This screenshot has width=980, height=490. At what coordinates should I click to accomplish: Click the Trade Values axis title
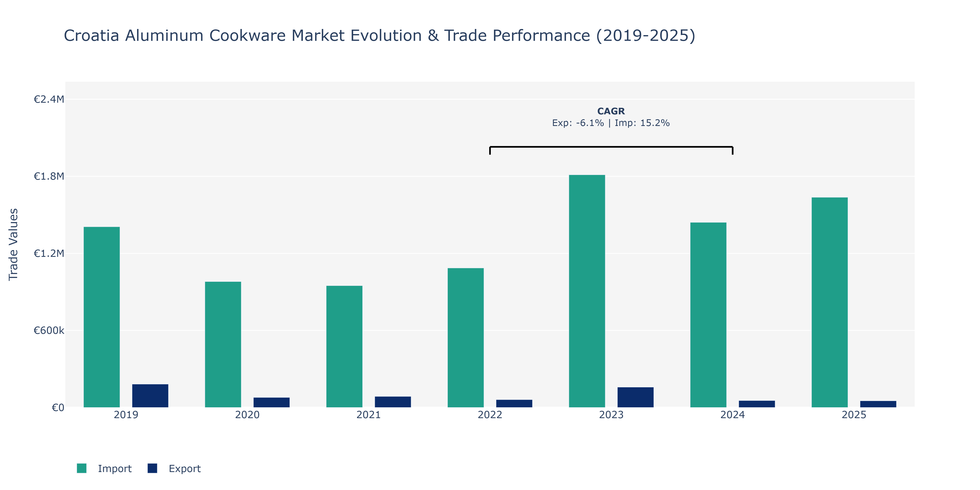[x=13, y=244]
